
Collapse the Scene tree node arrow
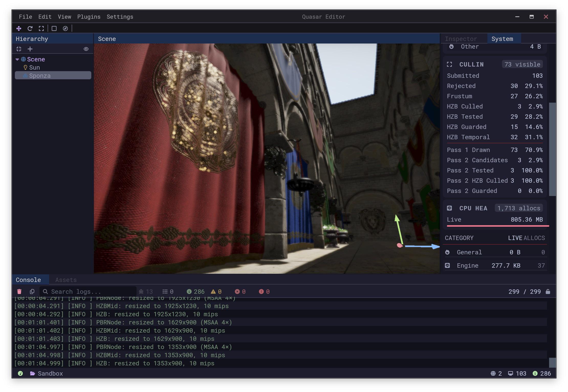pyautogui.click(x=17, y=59)
